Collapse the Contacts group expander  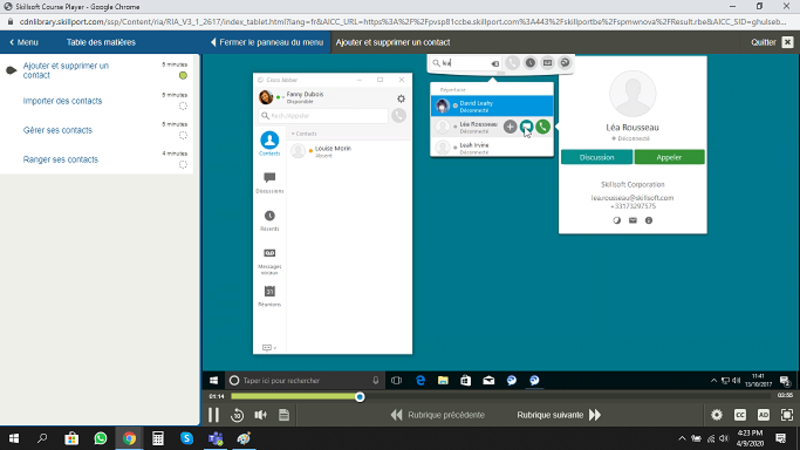(293, 134)
